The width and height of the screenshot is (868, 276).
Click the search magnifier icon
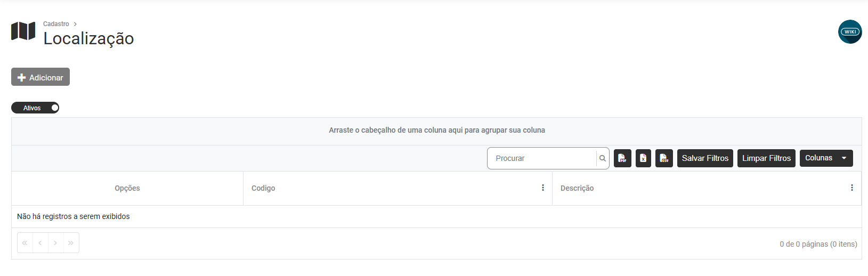click(x=603, y=158)
